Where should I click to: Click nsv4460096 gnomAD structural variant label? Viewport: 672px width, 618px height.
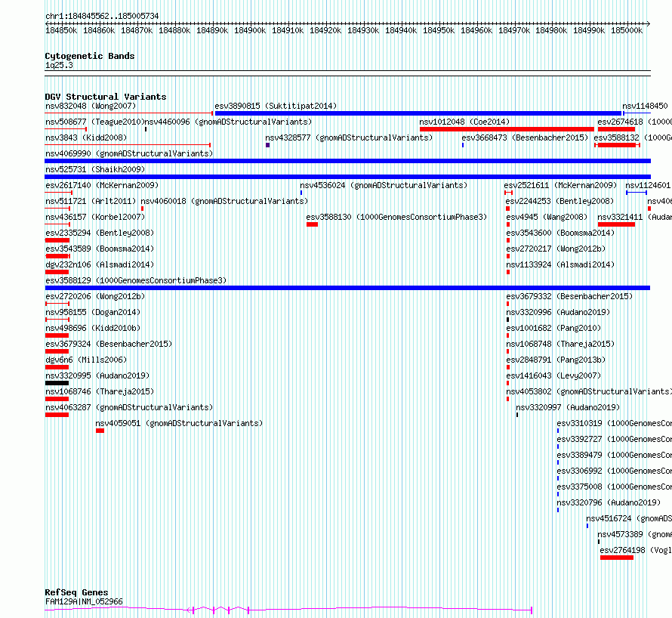228,122
